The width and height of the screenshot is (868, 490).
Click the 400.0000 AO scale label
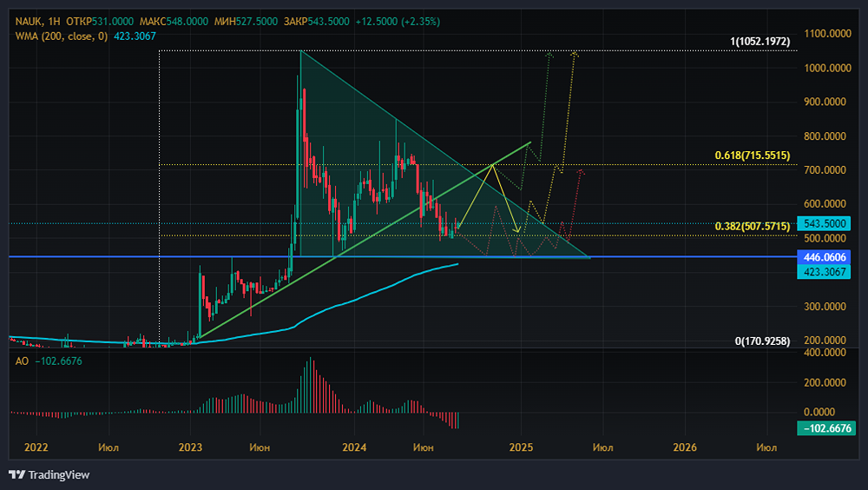pos(825,353)
